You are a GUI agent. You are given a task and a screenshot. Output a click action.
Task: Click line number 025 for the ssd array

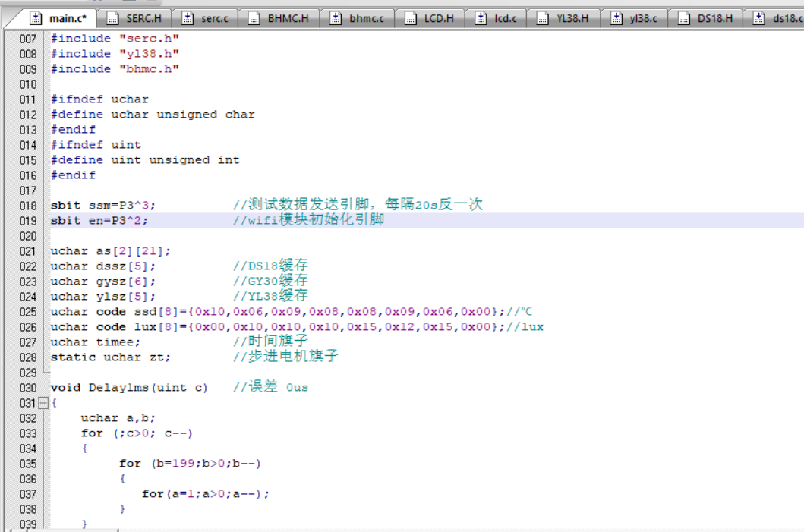[x=27, y=312]
